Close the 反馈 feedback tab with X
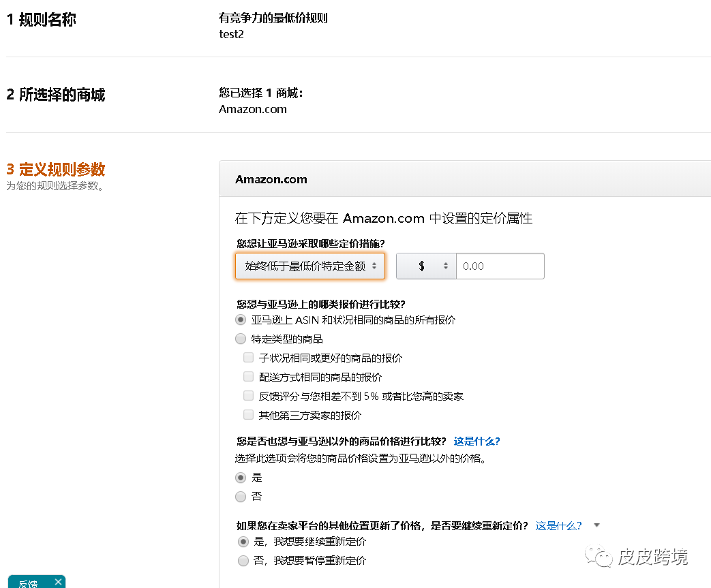This screenshot has height=588, width=711. point(58,582)
